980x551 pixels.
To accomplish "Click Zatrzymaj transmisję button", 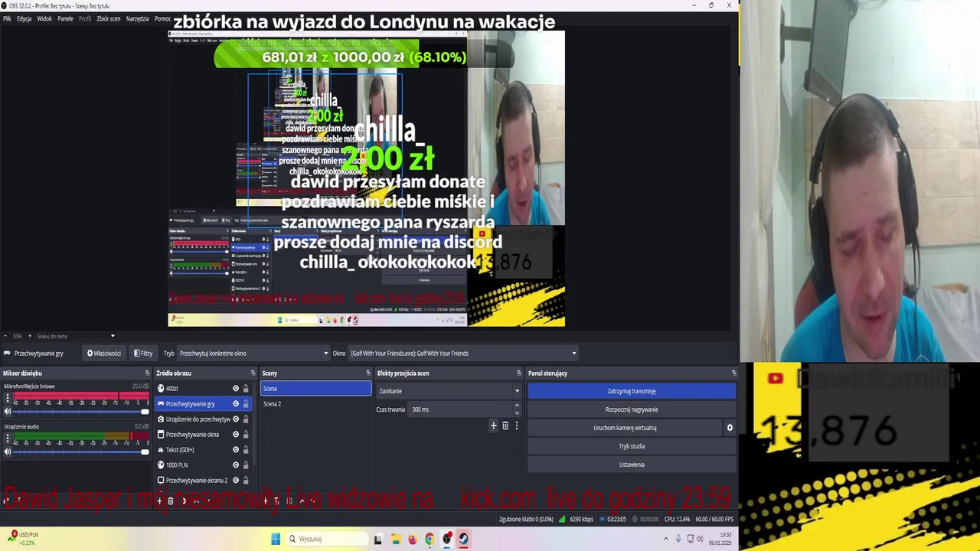I will coord(632,391).
